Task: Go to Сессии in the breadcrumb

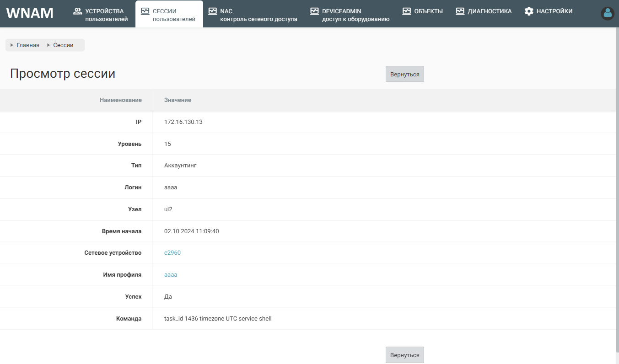Action: tap(63, 45)
